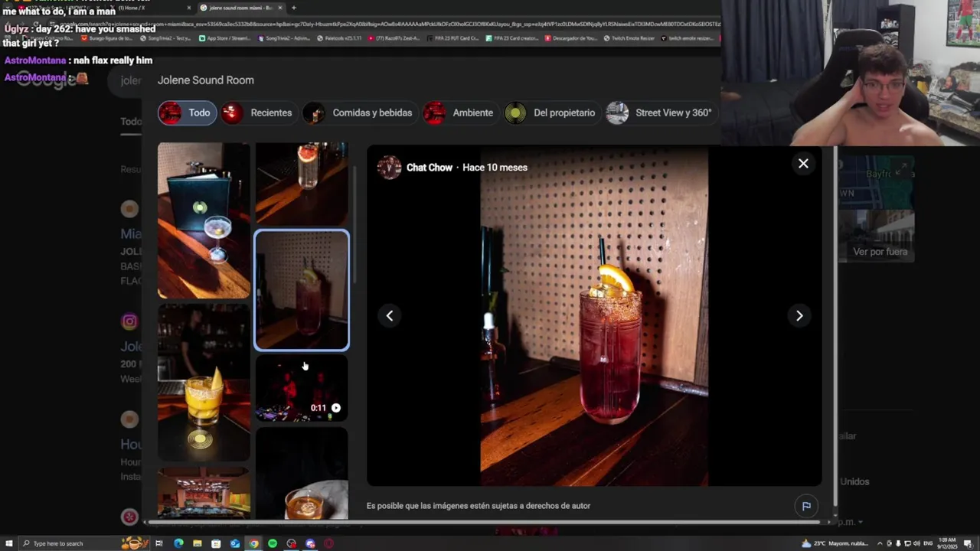
Task: Open the ENG language selector
Action: 928,543
